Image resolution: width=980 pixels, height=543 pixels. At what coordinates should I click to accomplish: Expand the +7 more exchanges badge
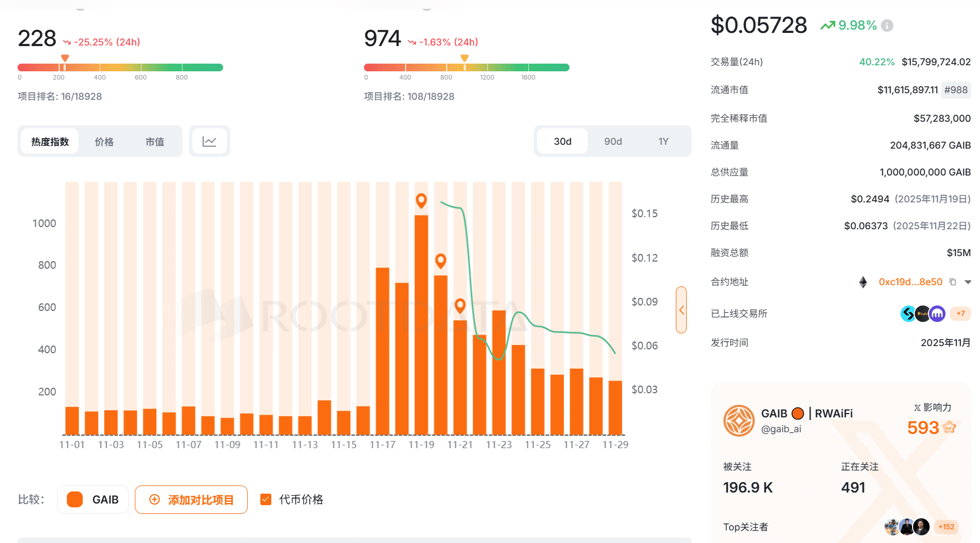pyautogui.click(x=960, y=314)
